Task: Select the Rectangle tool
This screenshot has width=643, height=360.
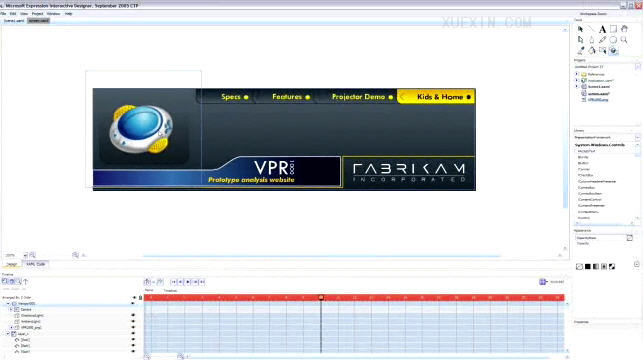Action: pyautogui.click(x=613, y=29)
